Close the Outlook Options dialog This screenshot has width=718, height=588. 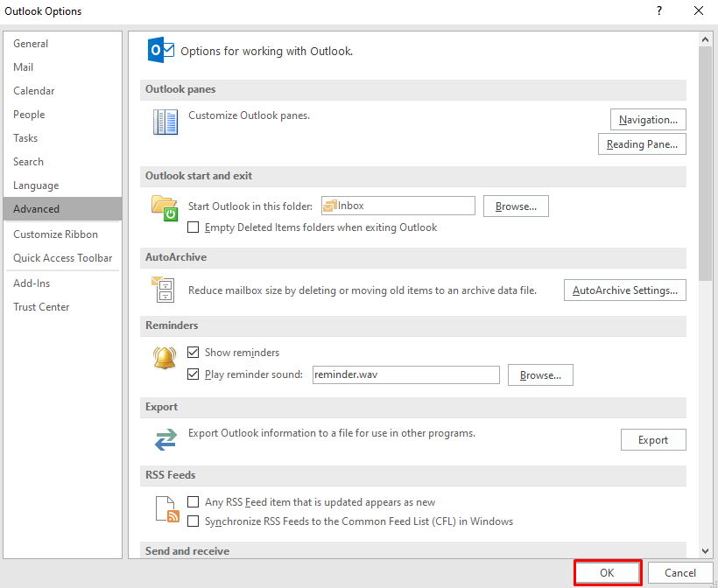click(699, 10)
